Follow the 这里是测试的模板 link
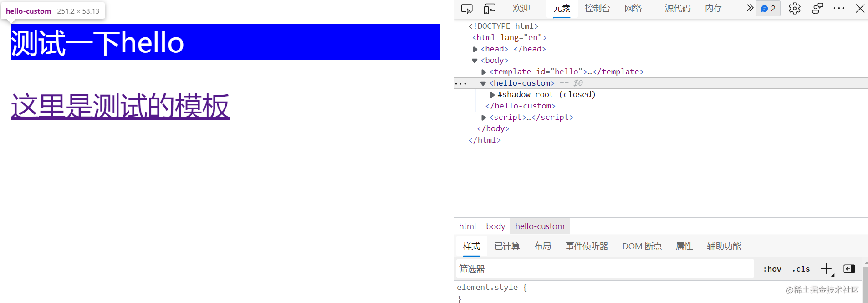 [120, 106]
